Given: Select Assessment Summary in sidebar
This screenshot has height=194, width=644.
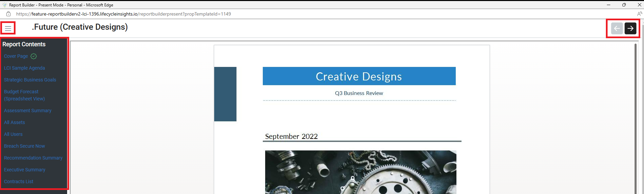Looking at the screenshot, I should coord(28,111).
